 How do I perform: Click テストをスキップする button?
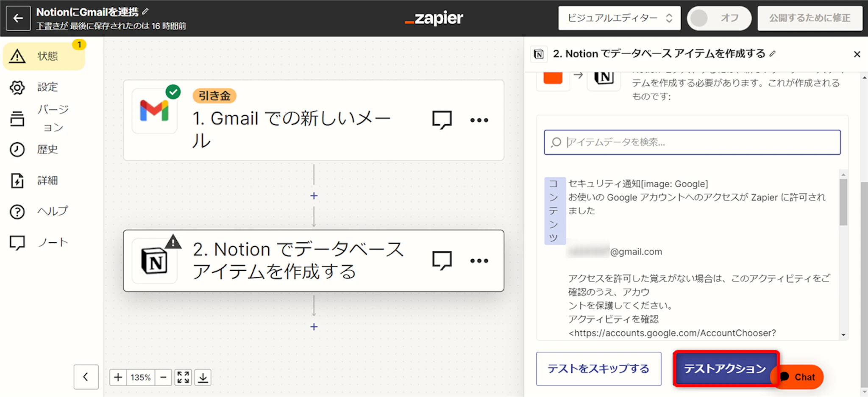(x=598, y=369)
